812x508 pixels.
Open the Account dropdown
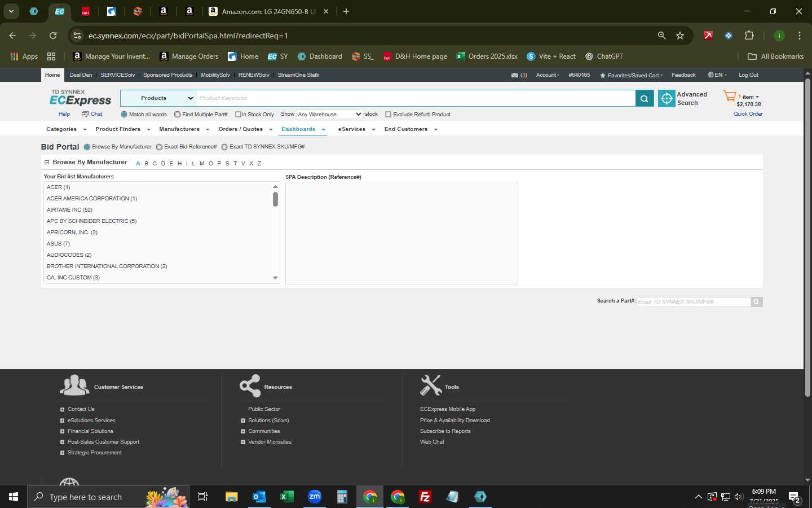click(x=548, y=75)
